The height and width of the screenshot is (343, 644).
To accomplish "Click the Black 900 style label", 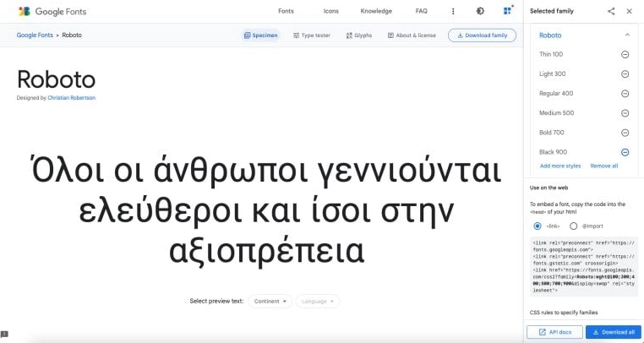I will tap(553, 152).
